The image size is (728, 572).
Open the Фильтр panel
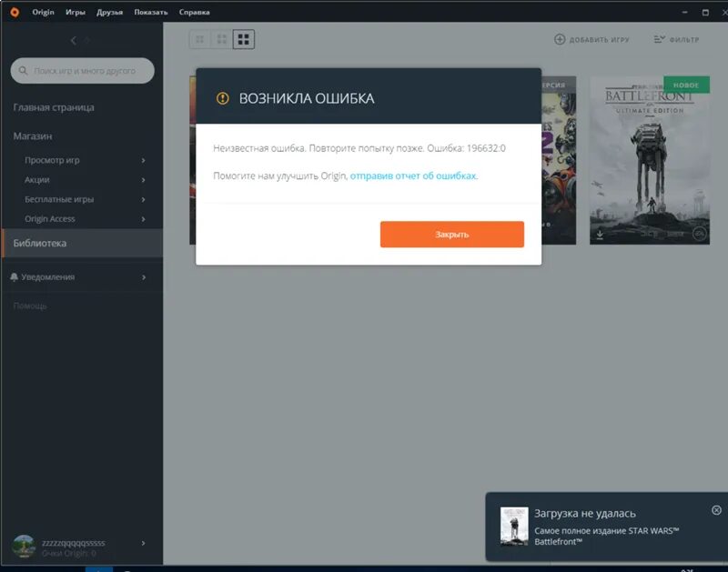(676, 39)
